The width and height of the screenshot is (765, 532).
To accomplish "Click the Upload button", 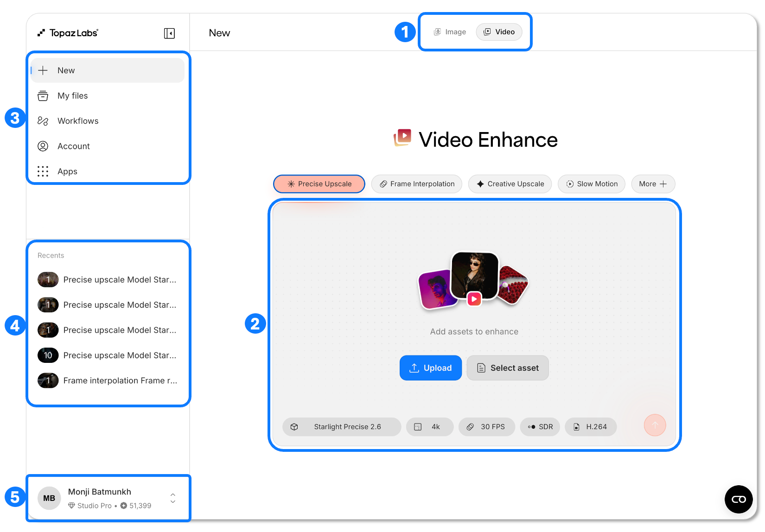I will coord(431,368).
